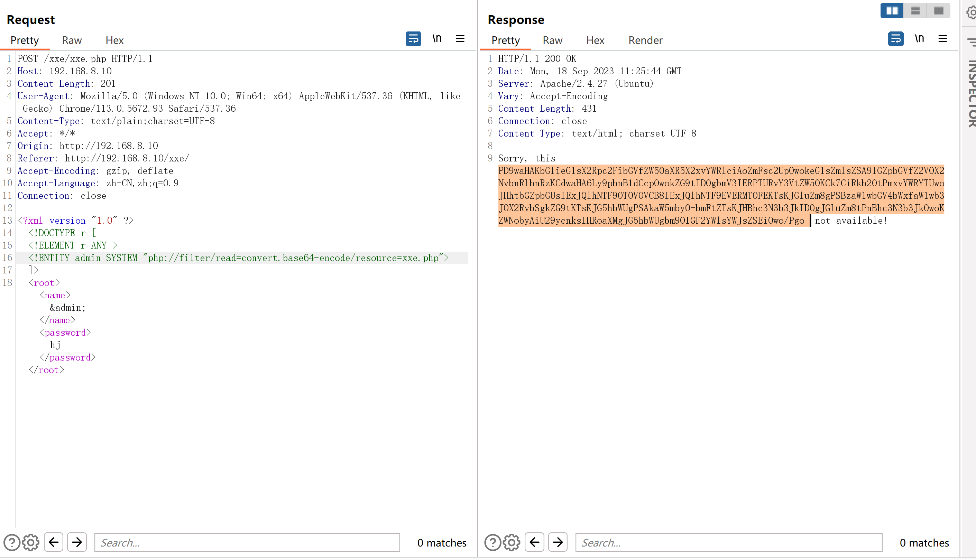Toggle non-printable characters in Request pane
The image size is (976, 560).
pyautogui.click(x=437, y=39)
